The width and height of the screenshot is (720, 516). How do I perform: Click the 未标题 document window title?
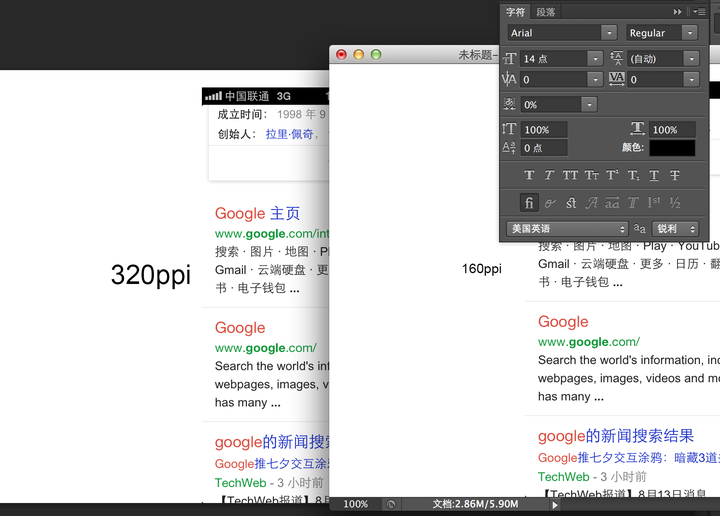point(478,55)
